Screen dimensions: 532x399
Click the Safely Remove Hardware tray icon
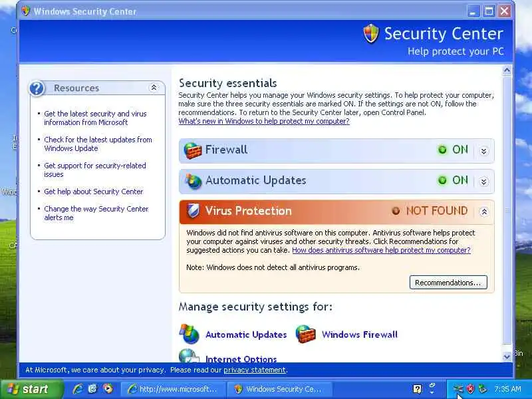coord(482,389)
